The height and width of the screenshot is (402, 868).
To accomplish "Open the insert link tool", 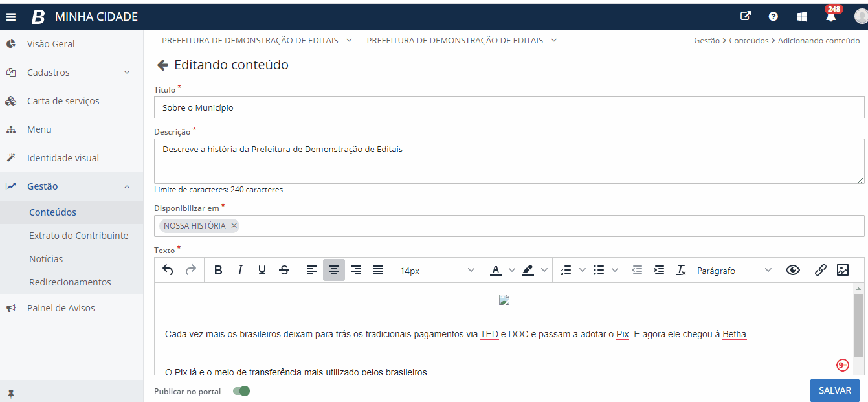I will (821, 270).
